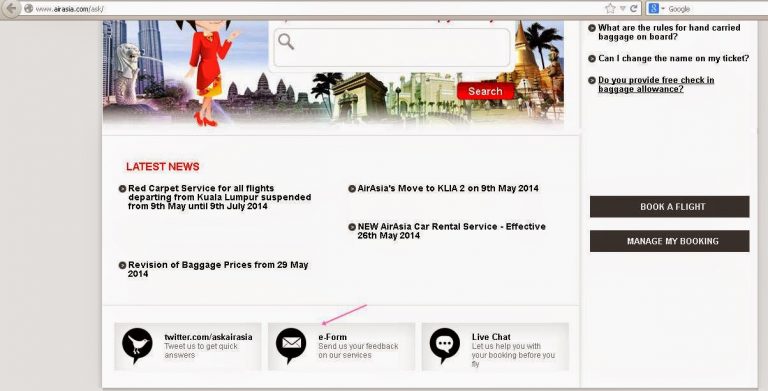Open NEW AirAsia Car Rental Service news
The height and width of the screenshot is (391, 768).
click(451, 231)
